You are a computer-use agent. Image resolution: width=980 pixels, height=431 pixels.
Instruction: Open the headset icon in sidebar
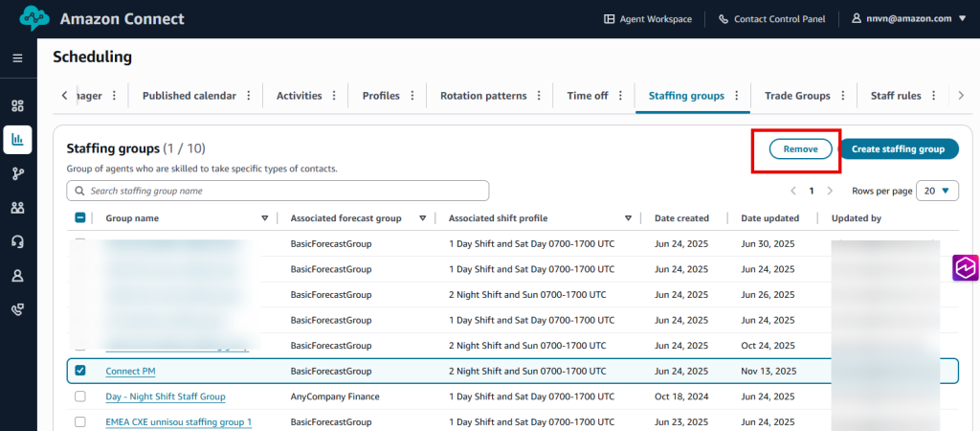pos(17,241)
